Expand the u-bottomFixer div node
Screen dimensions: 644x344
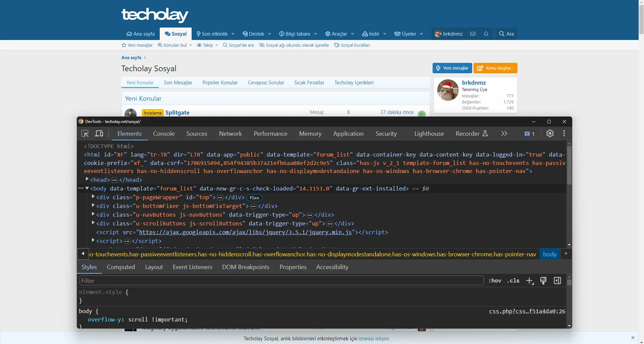point(93,206)
